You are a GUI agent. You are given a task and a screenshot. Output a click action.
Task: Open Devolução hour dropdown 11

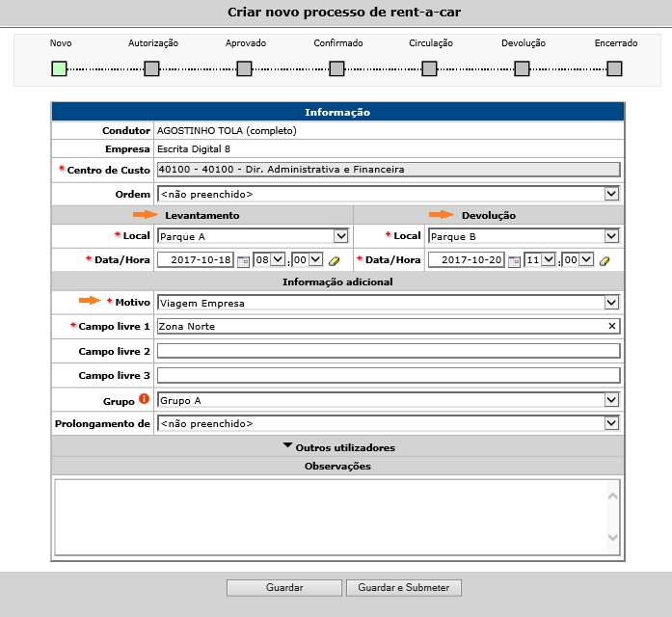[540, 259]
